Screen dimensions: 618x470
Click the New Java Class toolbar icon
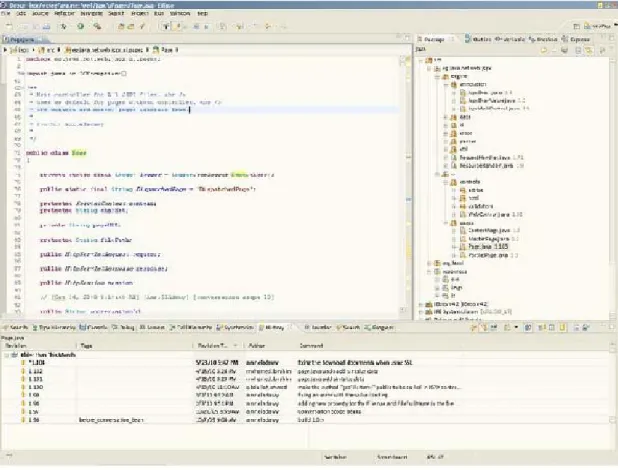click(130, 26)
